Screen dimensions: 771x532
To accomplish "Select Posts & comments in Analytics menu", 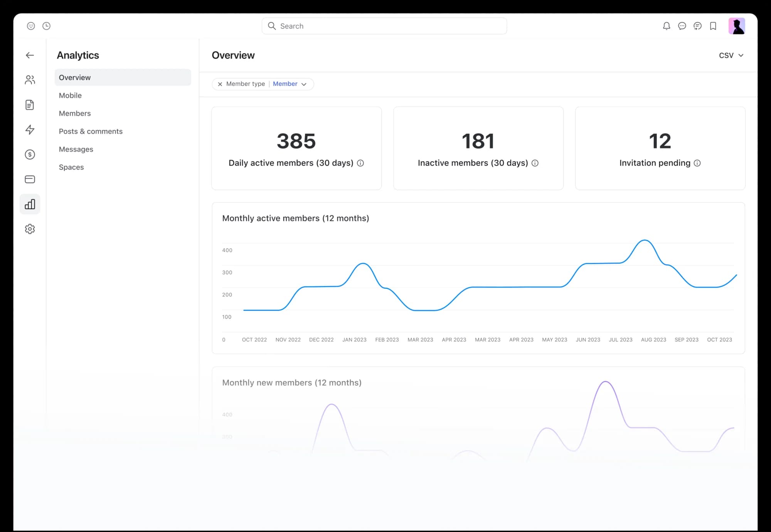I will click(x=91, y=131).
